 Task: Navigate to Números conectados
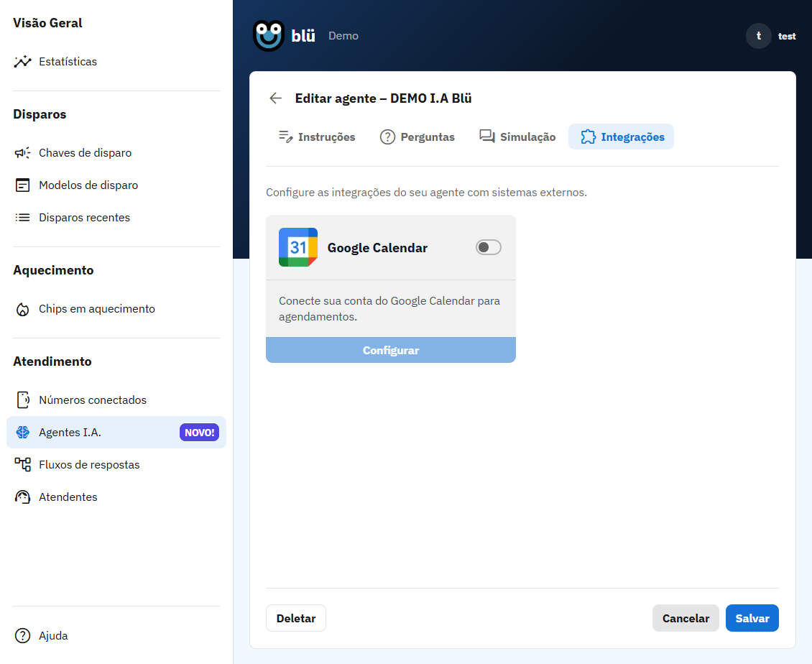(116, 400)
